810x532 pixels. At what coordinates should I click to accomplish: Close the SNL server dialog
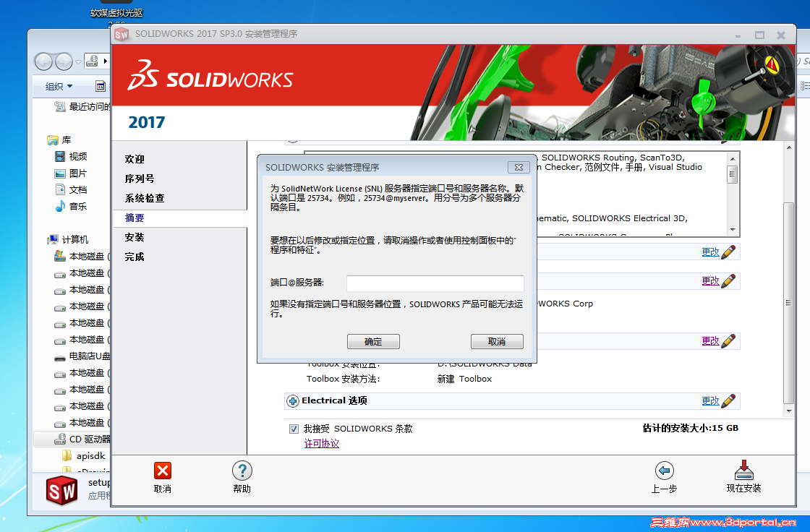(x=519, y=168)
